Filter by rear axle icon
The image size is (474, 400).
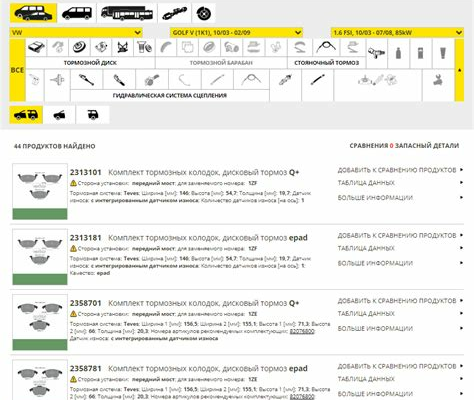(93, 115)
